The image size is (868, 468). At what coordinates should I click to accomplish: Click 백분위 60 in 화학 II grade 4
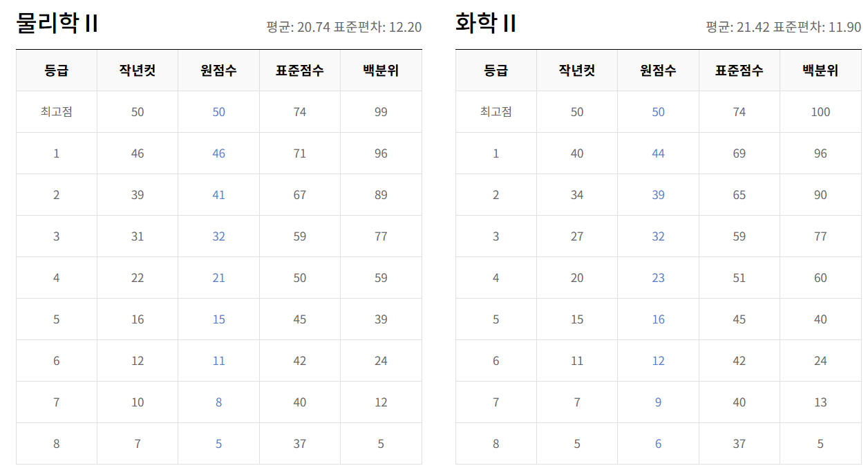pyautogui.click(x=820, y=278)
